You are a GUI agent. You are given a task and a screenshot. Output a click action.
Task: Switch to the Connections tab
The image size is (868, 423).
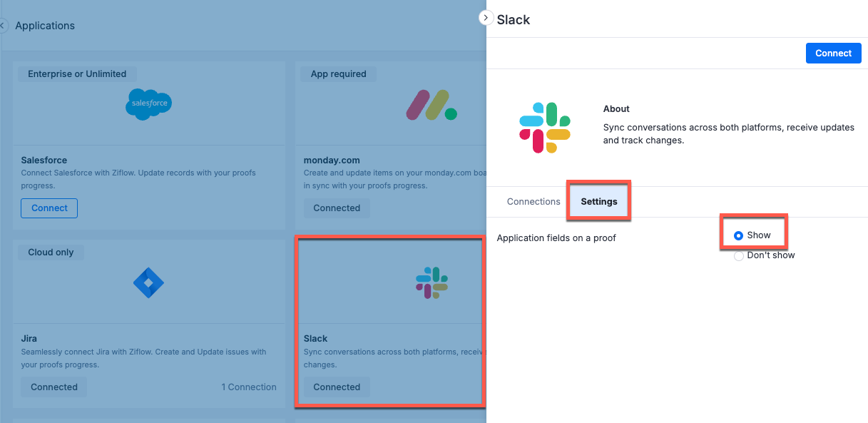pyautogui.click(x=533, y=201)
